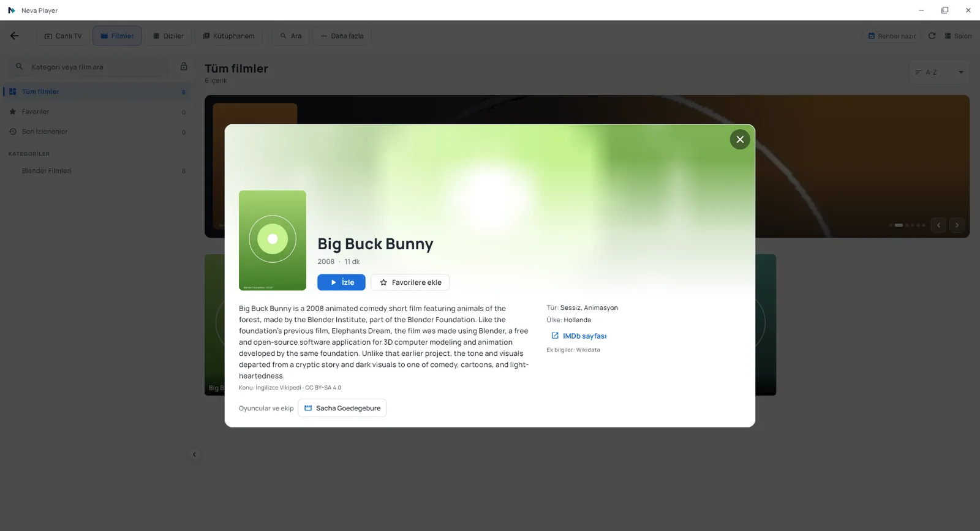Image resolution: width=980 pixels, height=531 pixels.
Task: Open the A-Z sort dropdown
Action: pos(939,72)
